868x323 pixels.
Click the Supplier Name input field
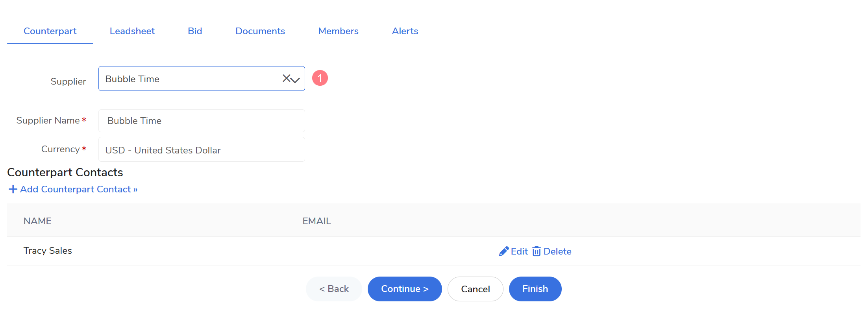(x=202, y=121)
